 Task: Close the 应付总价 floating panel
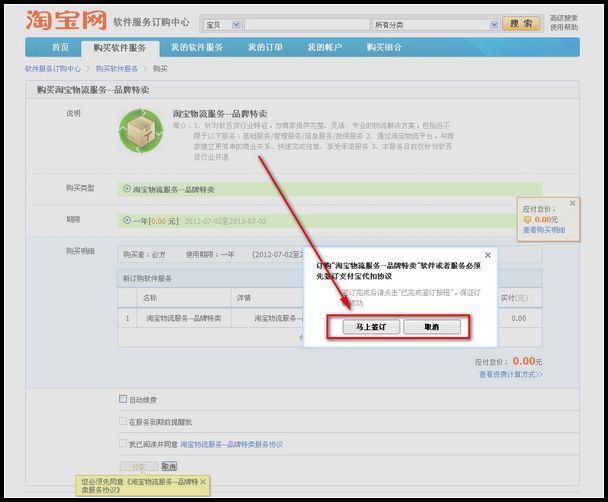click(572, 203)
